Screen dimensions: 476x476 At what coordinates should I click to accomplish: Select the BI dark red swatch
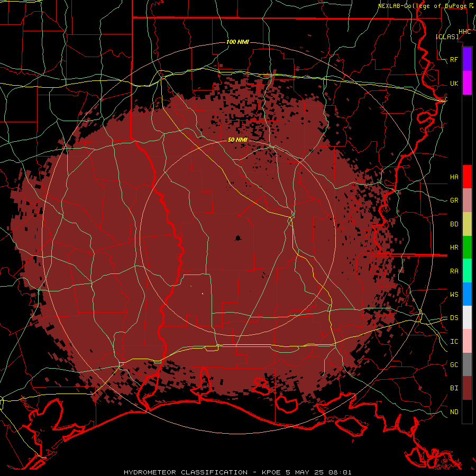467,388
